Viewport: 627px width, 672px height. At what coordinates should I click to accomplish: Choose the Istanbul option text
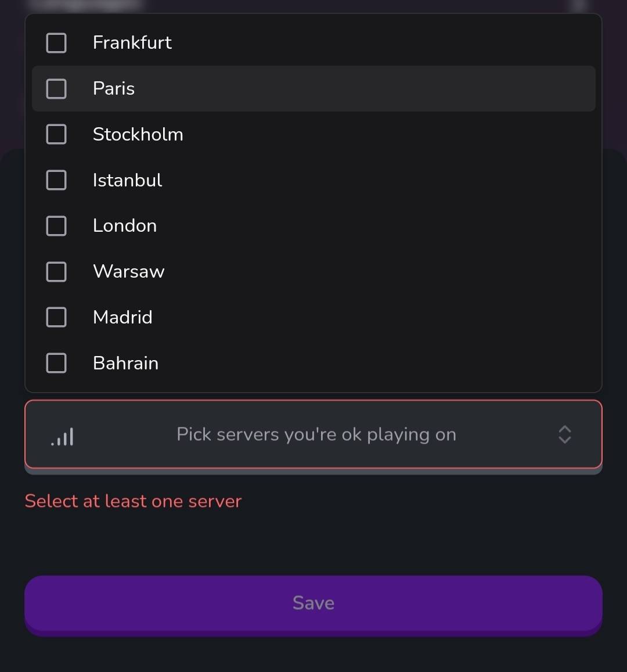click(127, 180)
